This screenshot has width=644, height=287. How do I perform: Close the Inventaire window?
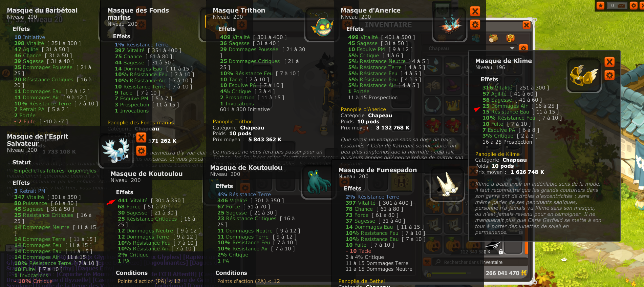click(x=527, y=25)
